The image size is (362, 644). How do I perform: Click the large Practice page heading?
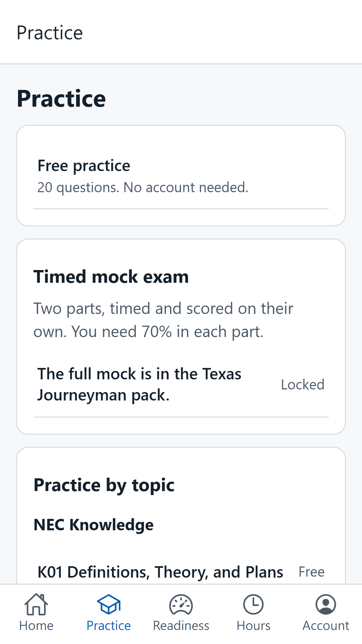(x=61, y=99)
